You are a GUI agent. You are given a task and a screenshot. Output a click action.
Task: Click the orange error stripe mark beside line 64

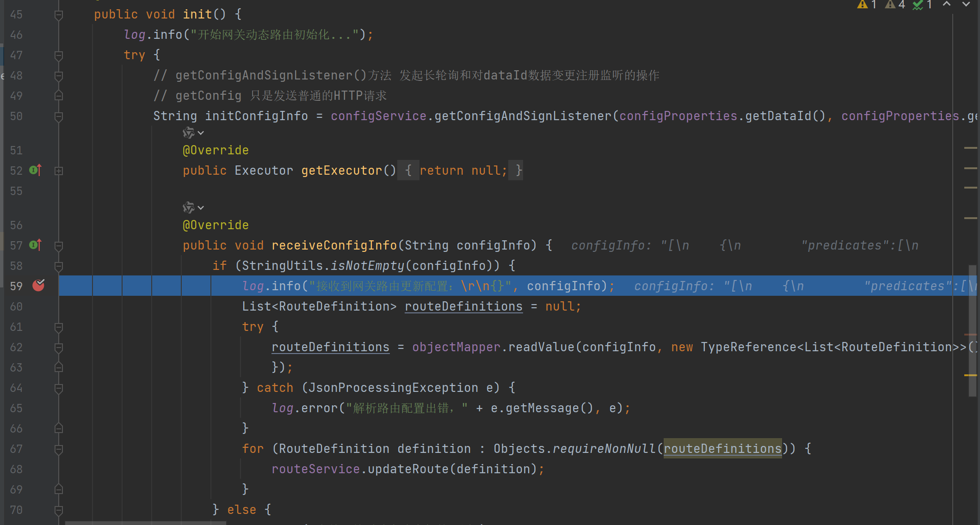pos(970,375)
